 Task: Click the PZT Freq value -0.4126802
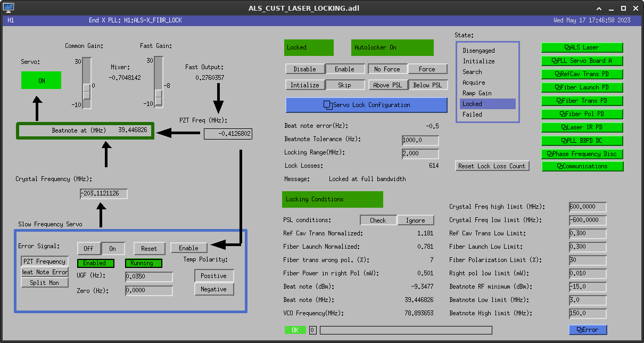pos(228,134)
